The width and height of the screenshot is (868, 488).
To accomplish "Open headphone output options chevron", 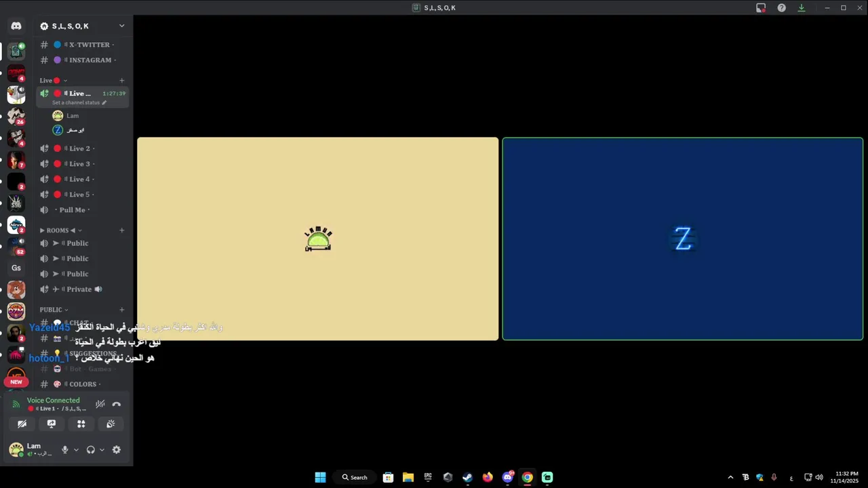I will (x=102, y=449).
